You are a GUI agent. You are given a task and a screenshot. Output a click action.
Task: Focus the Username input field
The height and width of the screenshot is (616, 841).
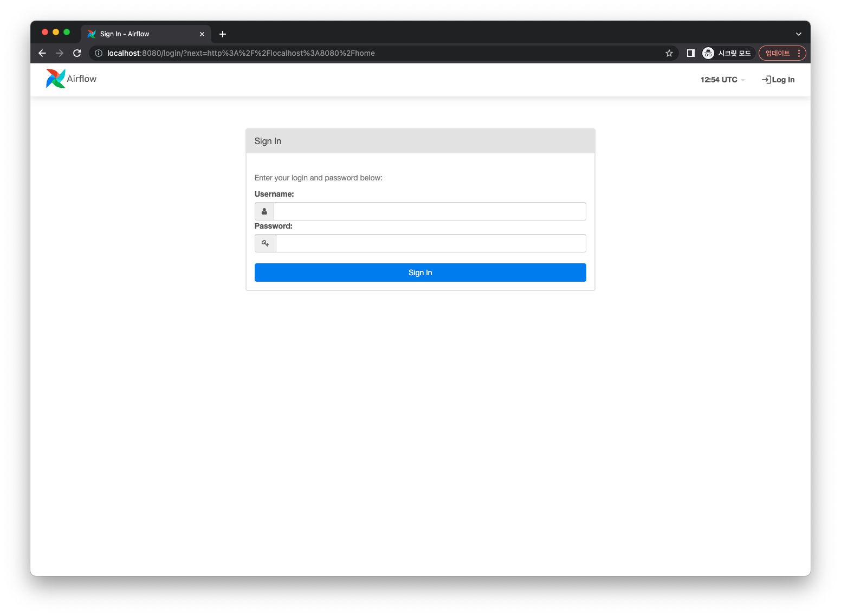tap(430, 211)
